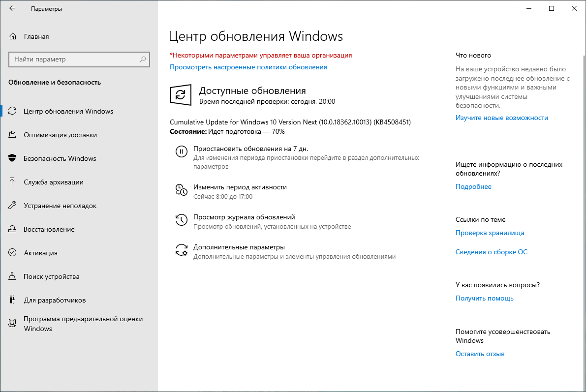586x392 pixels.
Task: Click the Windows Update refresh icon in sidebar
Action: click(11, 111)
